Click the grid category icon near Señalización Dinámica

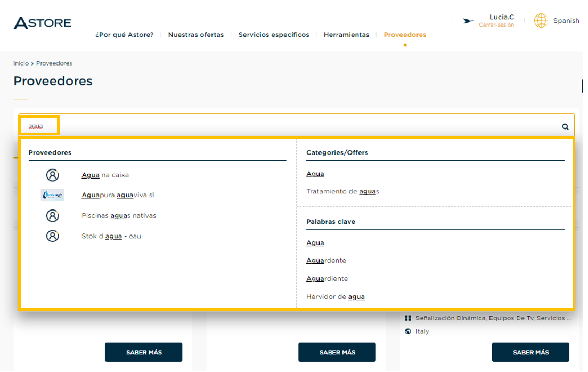pos(408,318)
